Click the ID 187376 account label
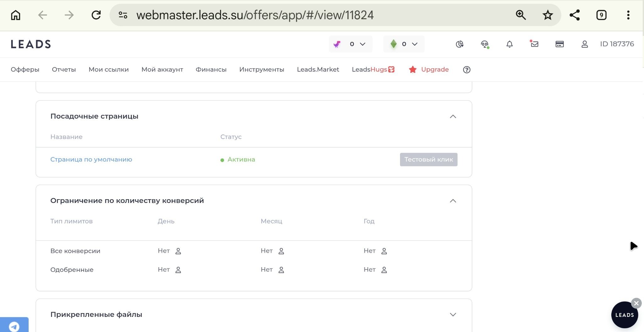This screenshot has width=644, height=332. click(617, 44)
